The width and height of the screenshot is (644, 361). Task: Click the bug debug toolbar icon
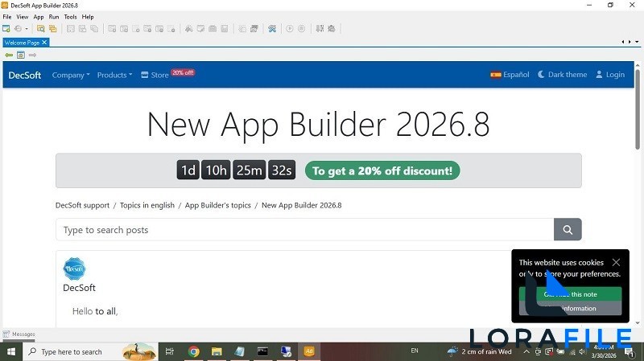pyautogui.click(x=332, y=29)
